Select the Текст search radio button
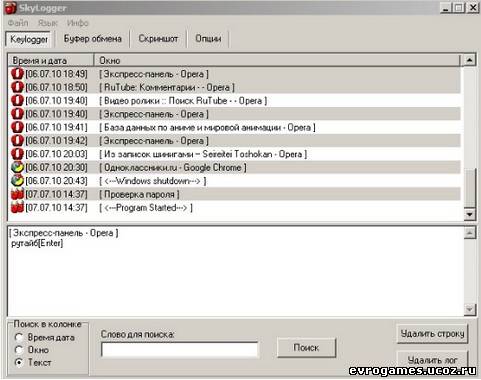 click(19, 362)
